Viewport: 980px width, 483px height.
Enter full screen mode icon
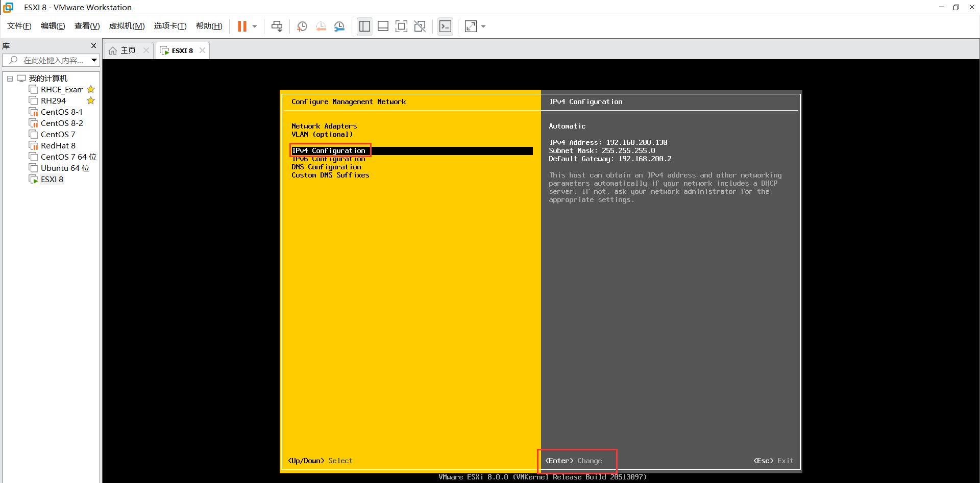click(x=401, y=27)
